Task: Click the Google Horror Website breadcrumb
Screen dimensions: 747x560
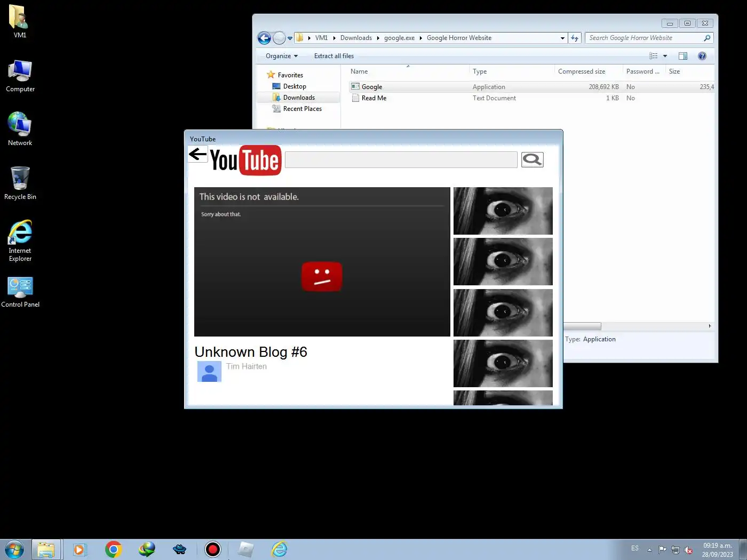Action: (x=459, y=38)
